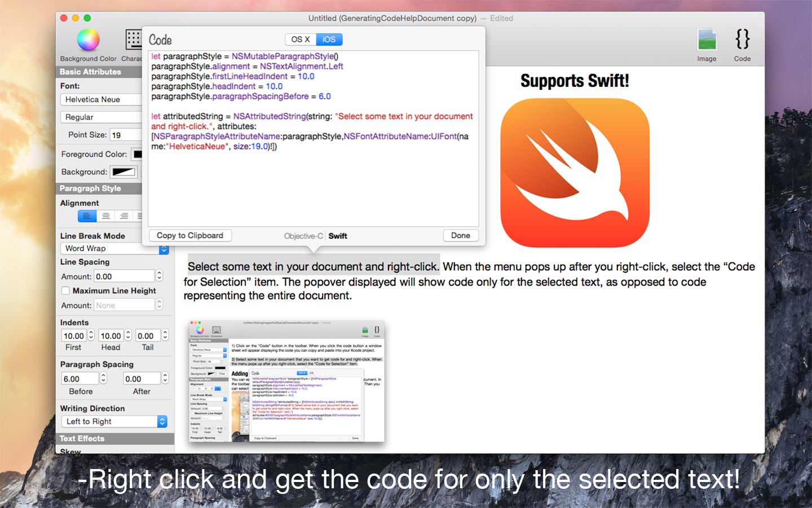The height and width of the screenshot is (508, 812).
Task: Adjust Line Spacing amount stepper
Action: [159, 275]
